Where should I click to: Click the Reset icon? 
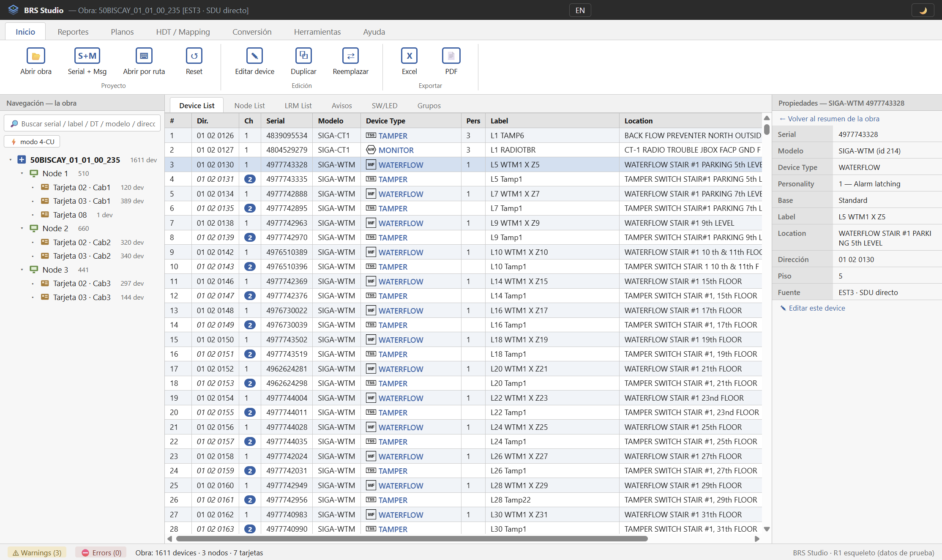194,56
